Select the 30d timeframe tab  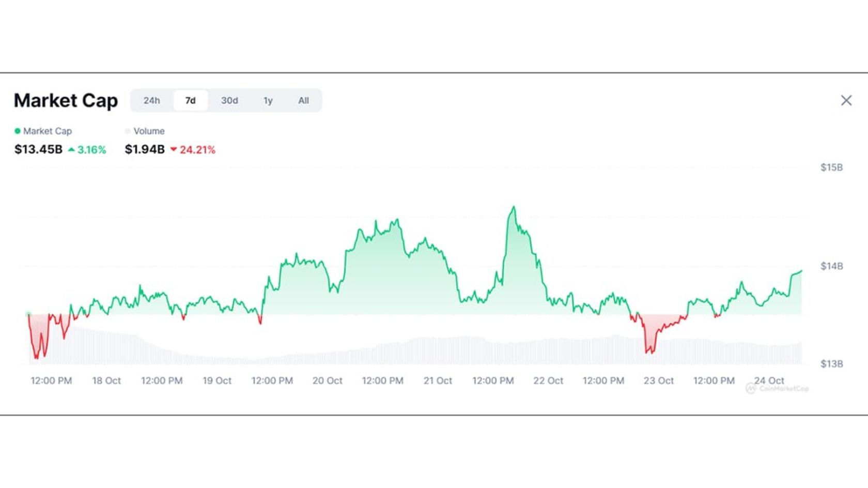[229, 100]
